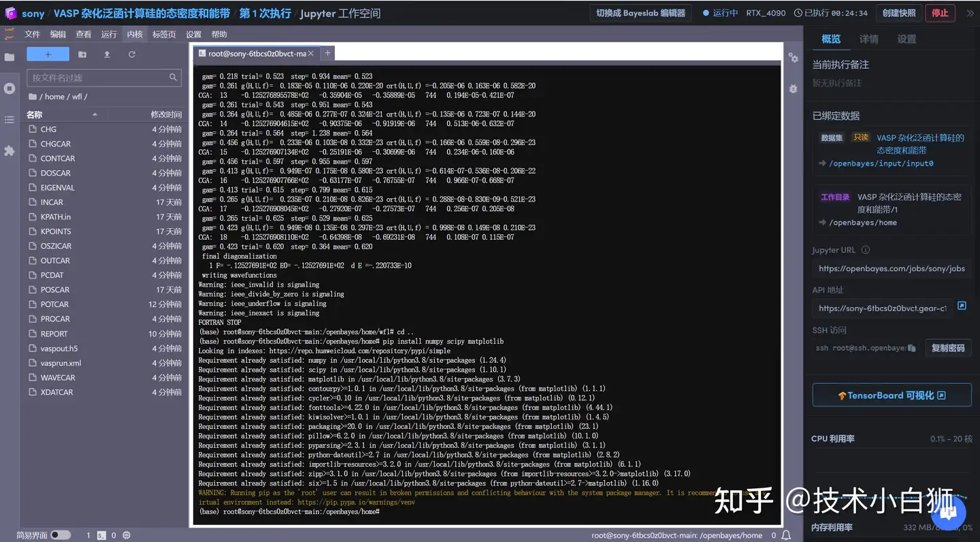Open the table of contents sidebar icon
This screenshot has height=542, width=980.
(x=10, y=120)
